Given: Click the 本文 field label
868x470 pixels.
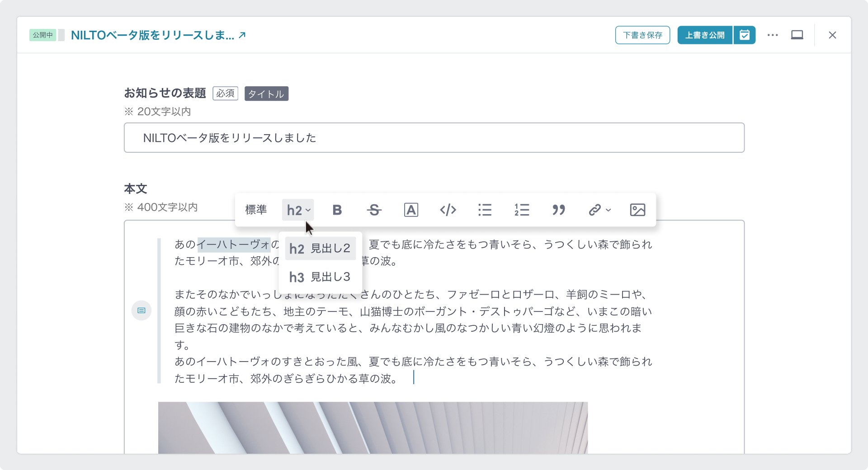Looking at the screenshot, I should coord(136,188).
